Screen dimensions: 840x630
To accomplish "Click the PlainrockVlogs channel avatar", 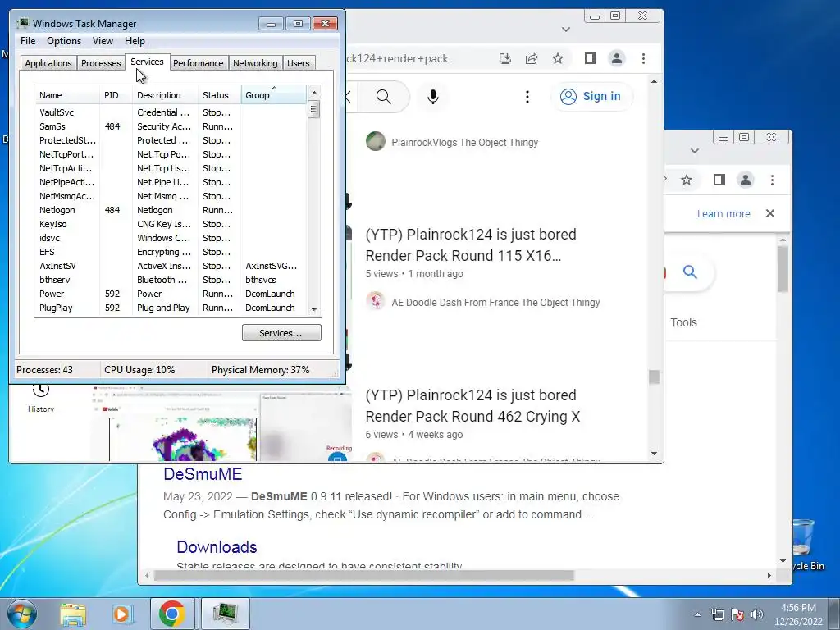I will point(376,141).
